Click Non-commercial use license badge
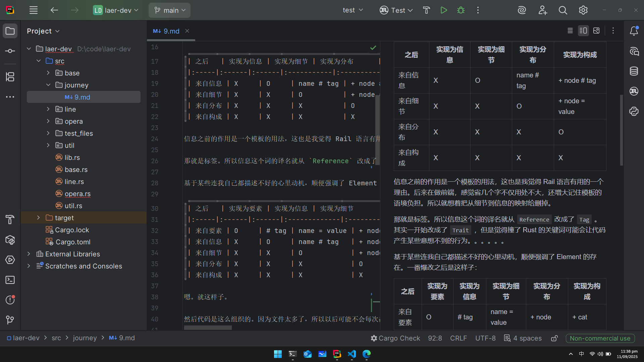This screenshot has width=644, height=362. tap(600, 338)
